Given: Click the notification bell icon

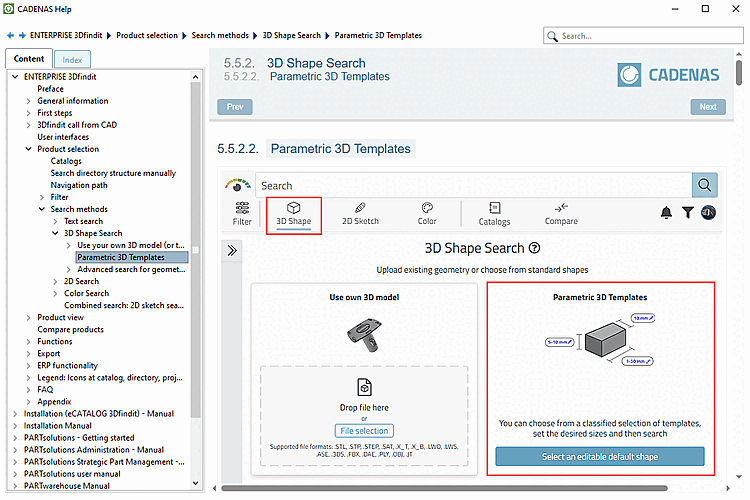Looking at the screenshot, I should pos(666,212).
